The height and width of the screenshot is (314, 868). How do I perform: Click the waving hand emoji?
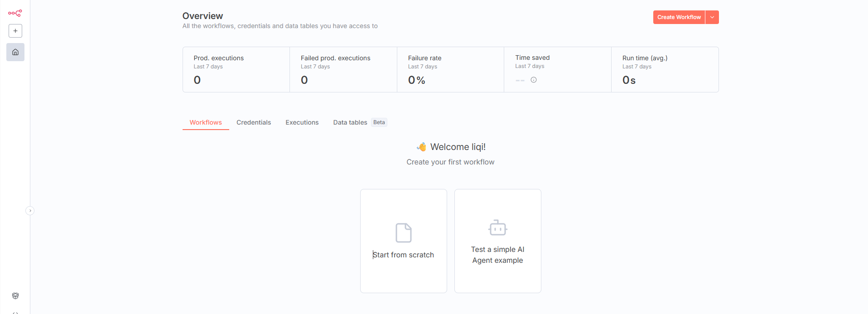pyautogui.click(x=421, y=147)
